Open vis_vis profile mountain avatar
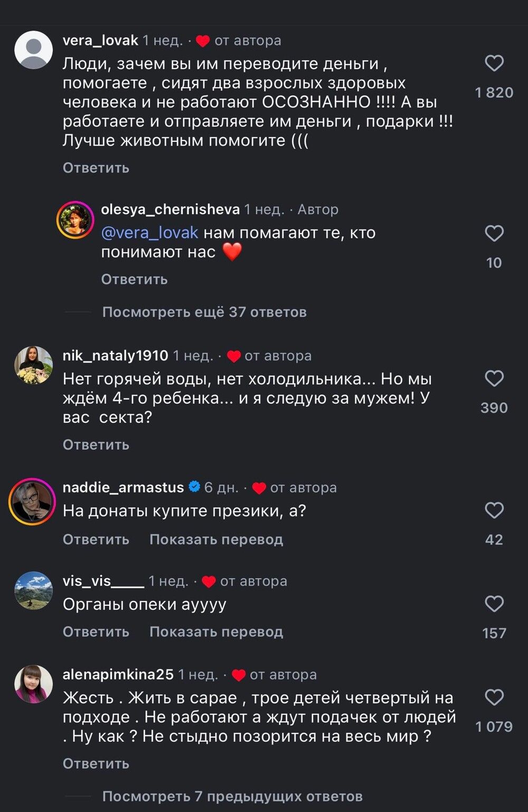The image size is (528, 812). coord(33,590)
